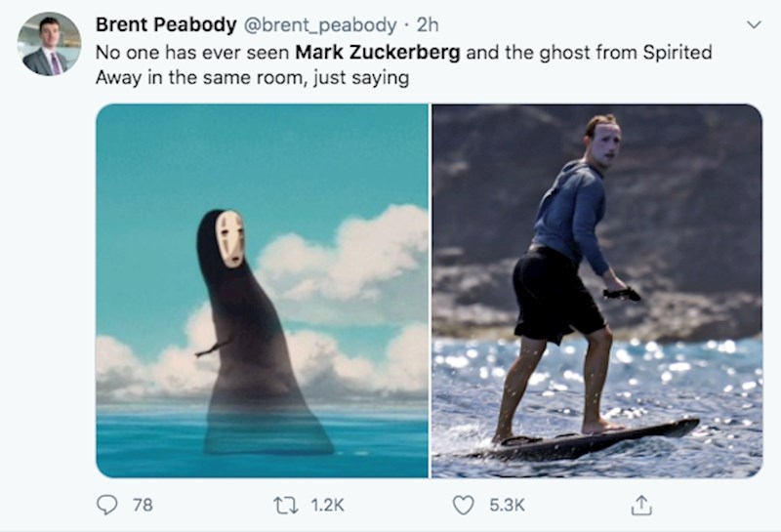Click the @brent_peabody handle

coord(318,24)
